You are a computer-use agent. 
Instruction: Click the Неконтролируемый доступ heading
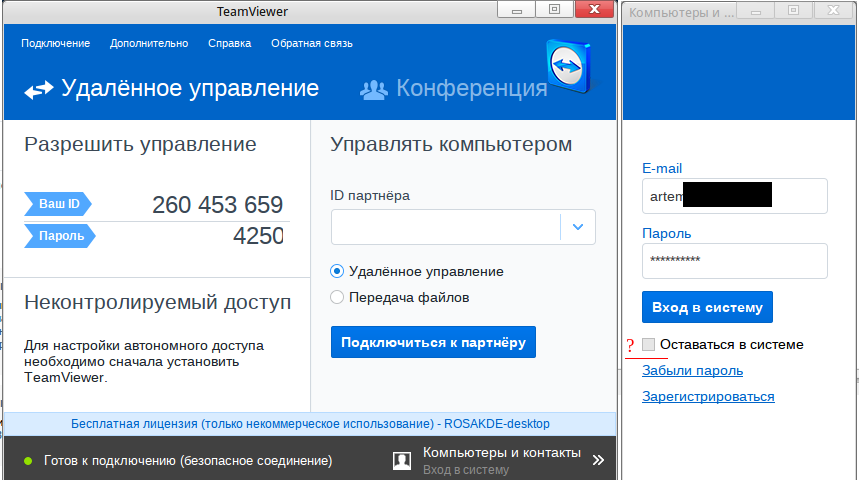(x=158, y=302)
